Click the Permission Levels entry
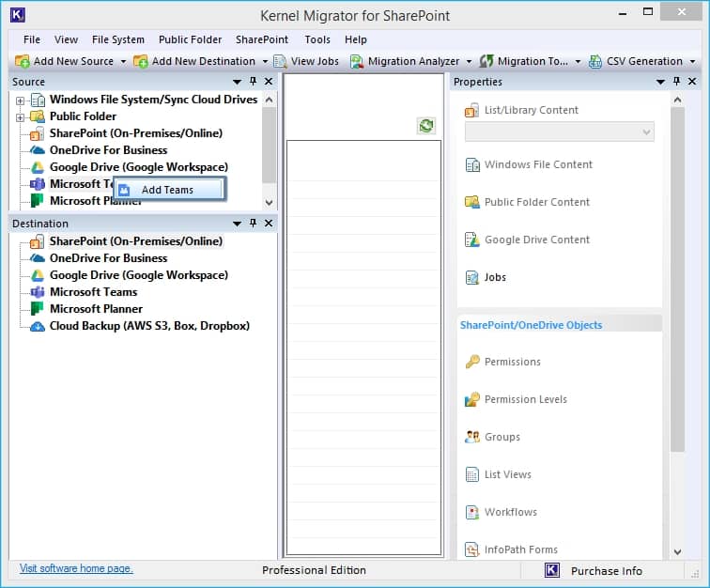The image size is (710, 588). (x=526, y=399)
